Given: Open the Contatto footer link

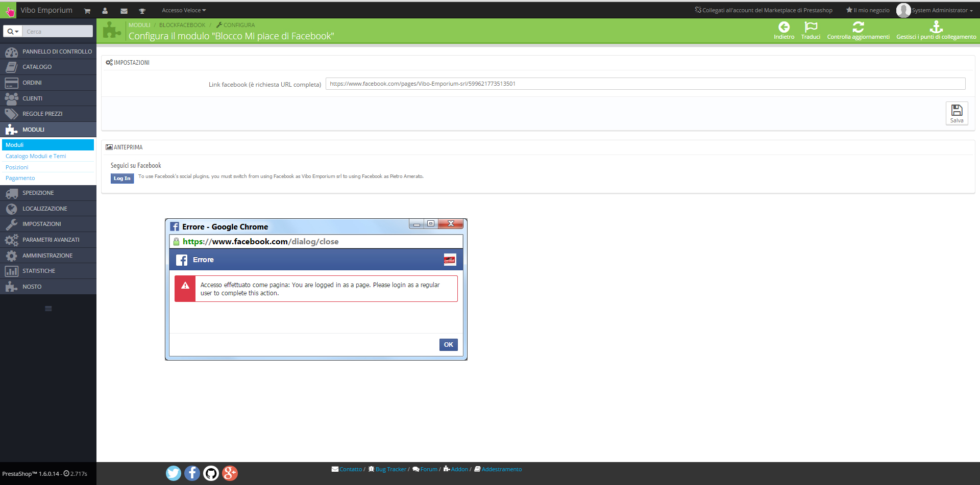Looking at the screenshot, I should point(351,469).
